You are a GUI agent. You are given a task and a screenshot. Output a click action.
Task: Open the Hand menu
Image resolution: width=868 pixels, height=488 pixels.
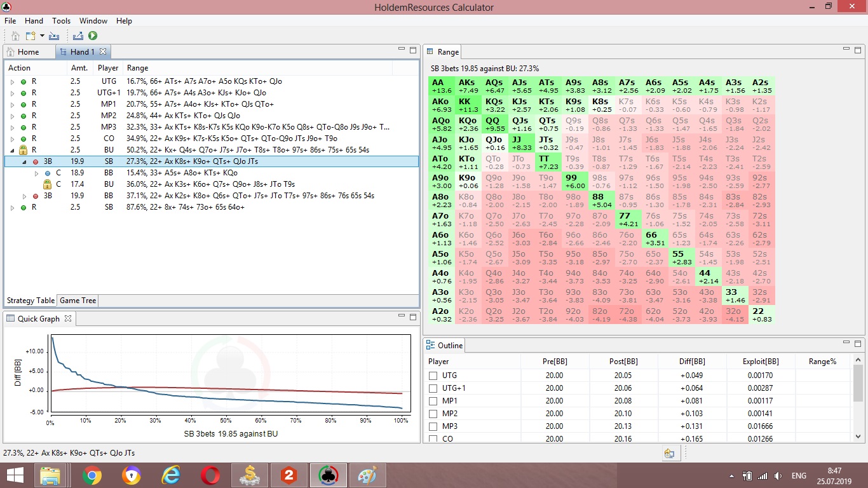pyautogui.click(x=34, y=21)
